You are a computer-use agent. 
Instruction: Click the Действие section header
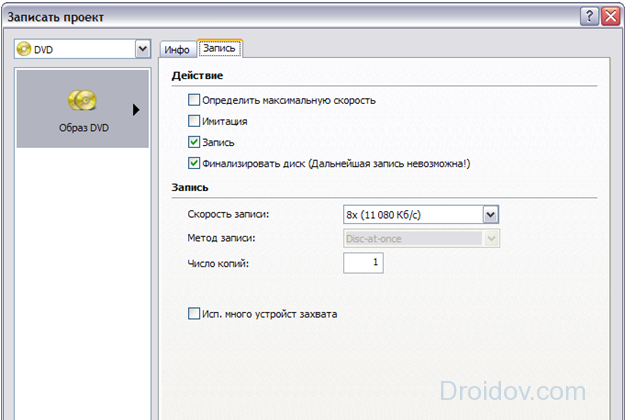click(x=197, y=75)
